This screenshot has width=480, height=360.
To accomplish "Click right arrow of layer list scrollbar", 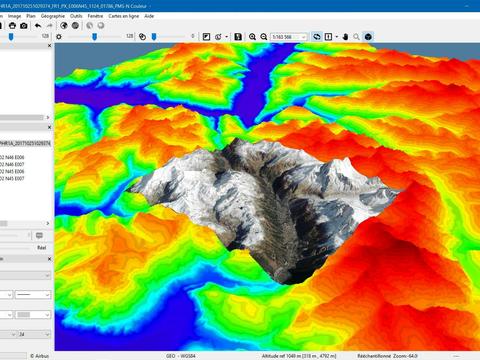I will point(48,223).
